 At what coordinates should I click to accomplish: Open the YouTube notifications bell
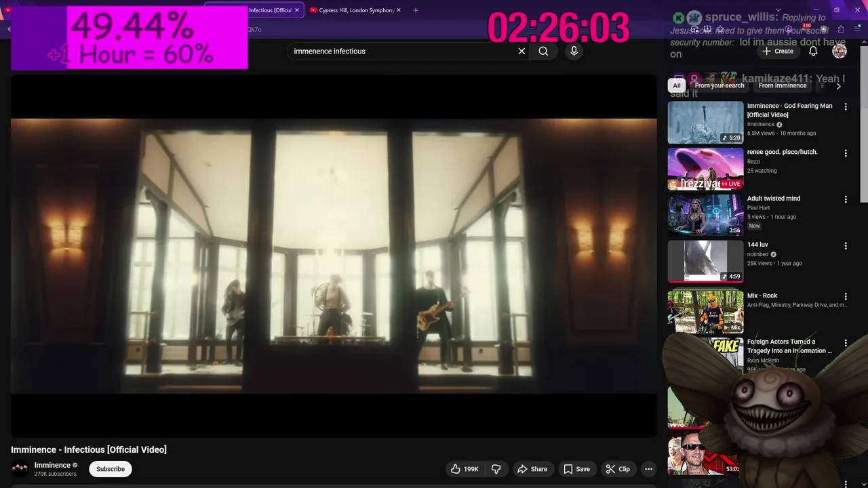coord(813,51)
